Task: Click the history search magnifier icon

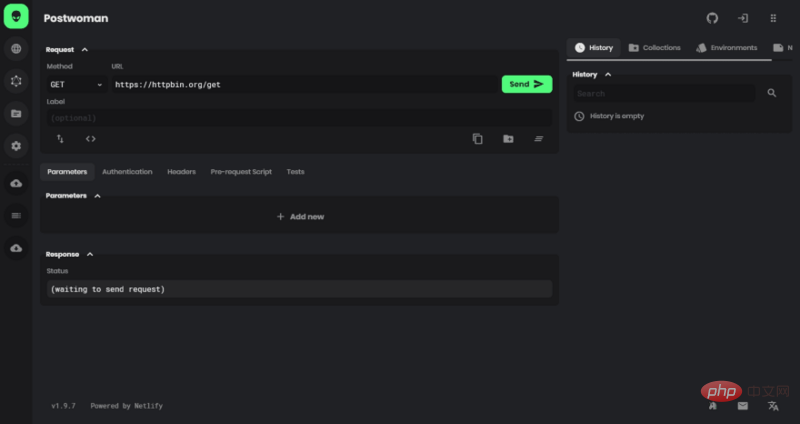Action: tap(772, 93)
